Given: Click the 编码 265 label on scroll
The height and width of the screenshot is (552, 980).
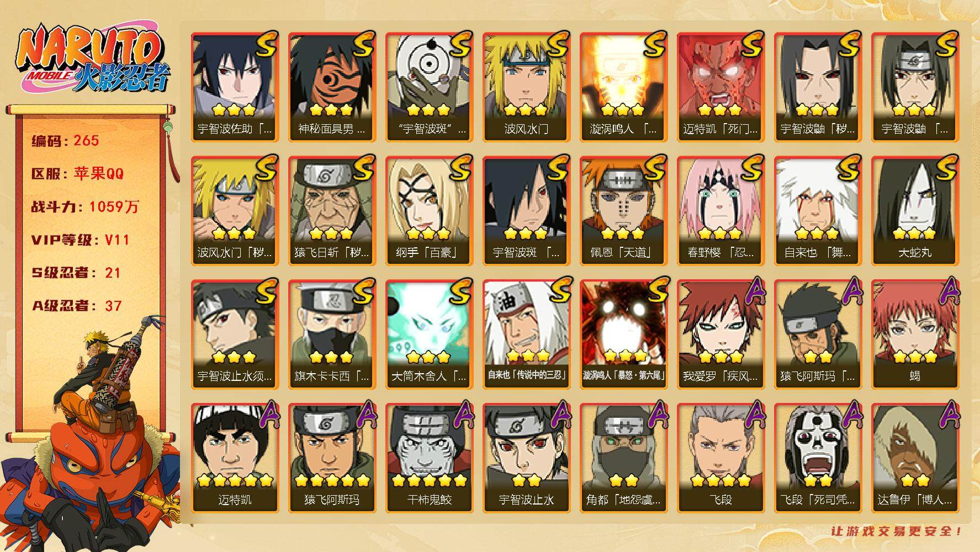Looking at the screenshot, I should 65,140.
